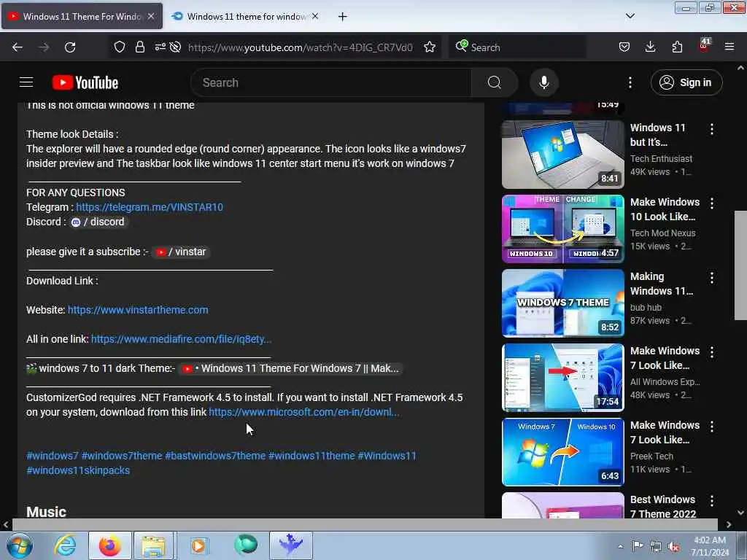Open the 8:41 Windows 11 laptop thumbnail
Viewport: 747px width, 560px height.
click(562, 155)
